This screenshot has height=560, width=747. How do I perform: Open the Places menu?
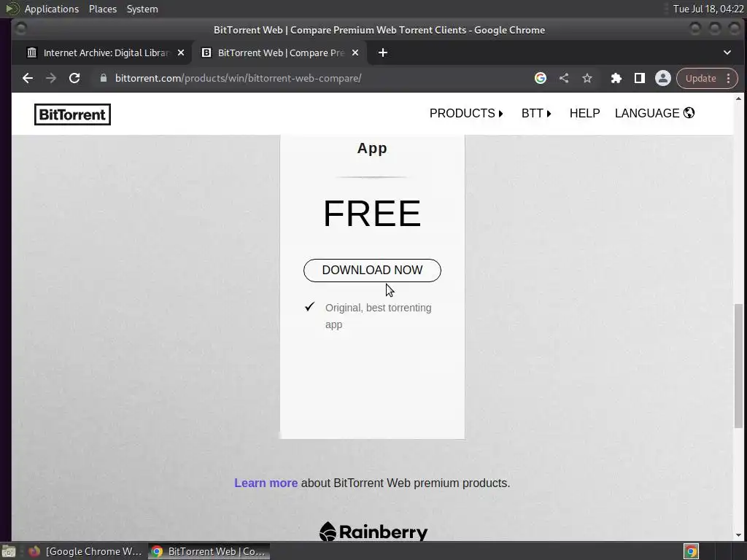pyautogui.click(x=103, y=9)
